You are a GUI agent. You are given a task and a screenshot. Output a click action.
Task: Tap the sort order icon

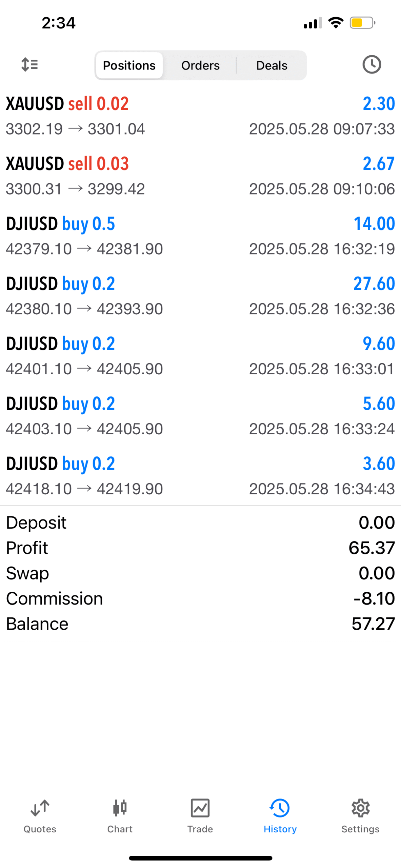pos(29,64)
